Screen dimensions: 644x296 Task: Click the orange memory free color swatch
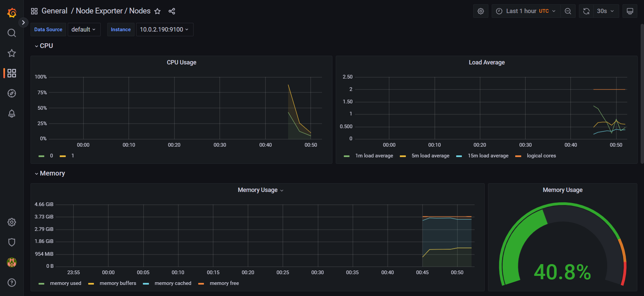(201, 284)
